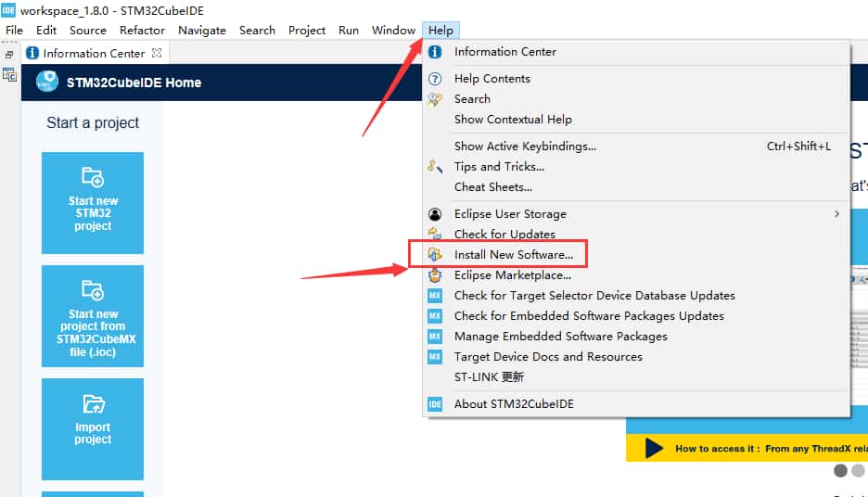Screen dimensions: 868x497
Task: Click the Tips and Tricks icon
Action: click(x=435, y=167)
